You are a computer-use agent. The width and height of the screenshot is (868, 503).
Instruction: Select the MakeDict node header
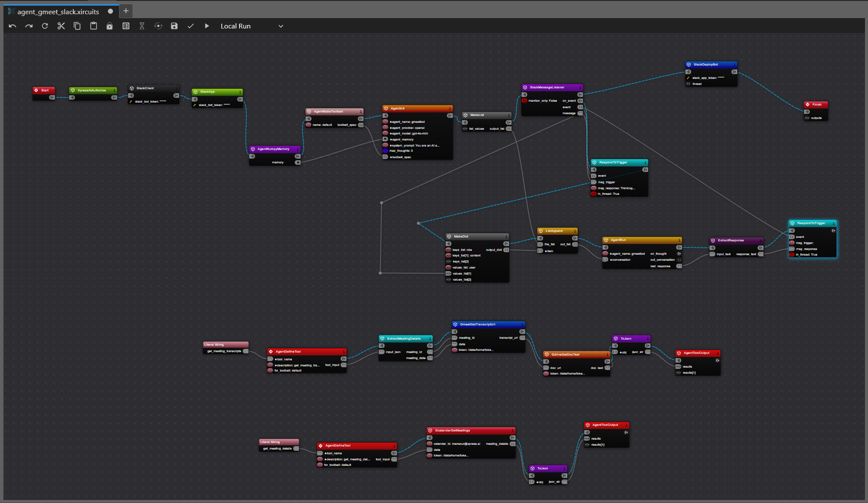pyautogui.click(x=477, y=237)
